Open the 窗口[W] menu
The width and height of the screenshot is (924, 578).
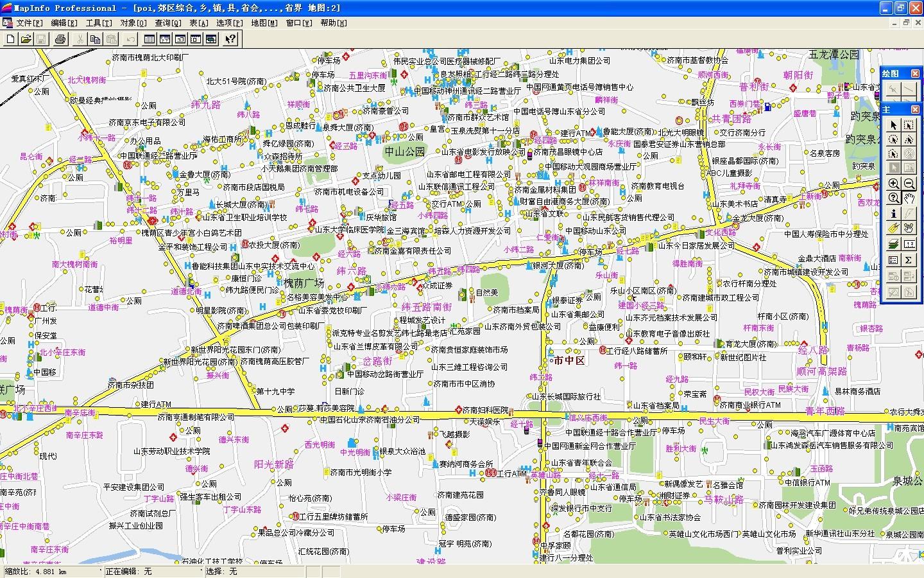pyautogui.click(x=299, y=23)
